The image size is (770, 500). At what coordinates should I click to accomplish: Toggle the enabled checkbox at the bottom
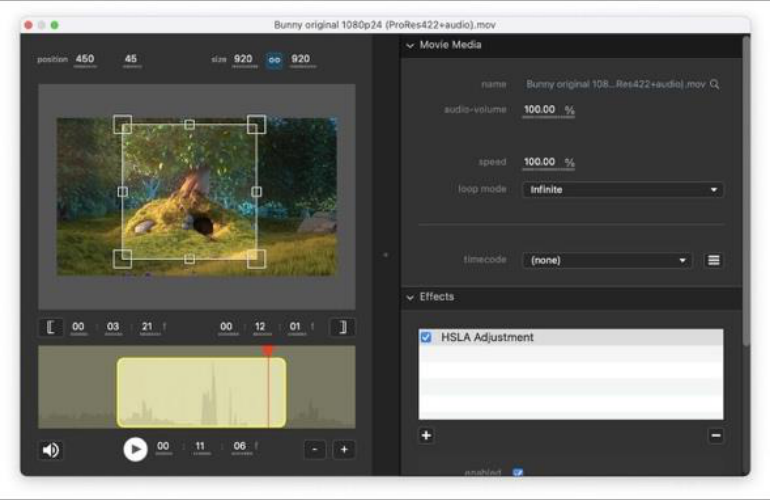point(518,472)
